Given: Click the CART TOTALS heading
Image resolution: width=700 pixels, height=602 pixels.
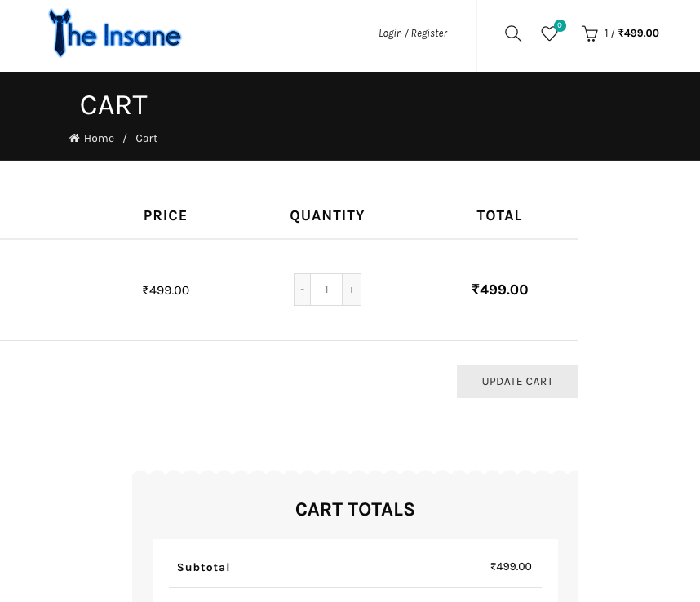Looking at the screenshot, I should pos(355,509).
